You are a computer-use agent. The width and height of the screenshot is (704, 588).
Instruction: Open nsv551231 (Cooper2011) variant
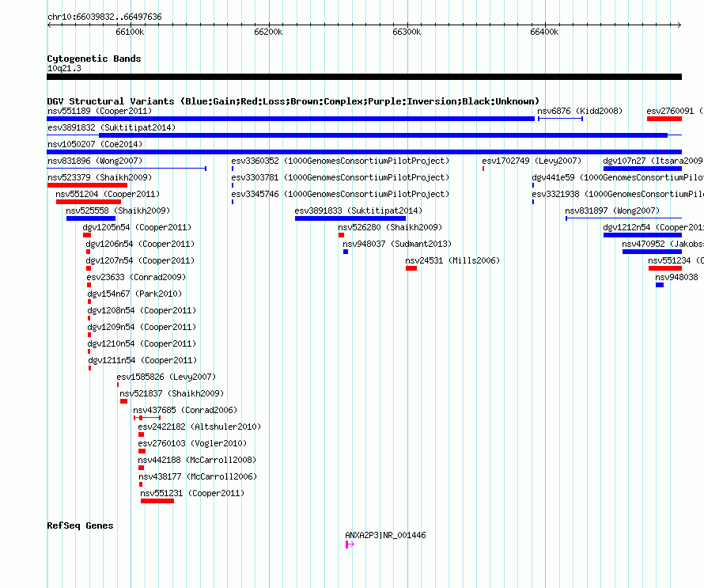192,493
